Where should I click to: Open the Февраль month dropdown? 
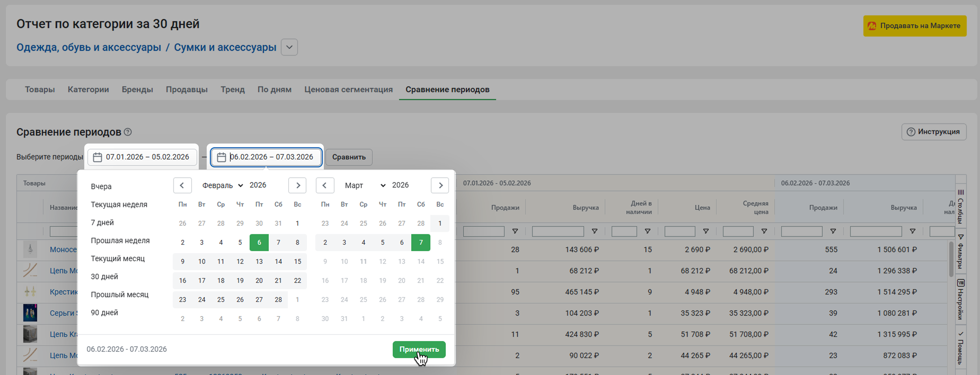[x=222, y=185]
